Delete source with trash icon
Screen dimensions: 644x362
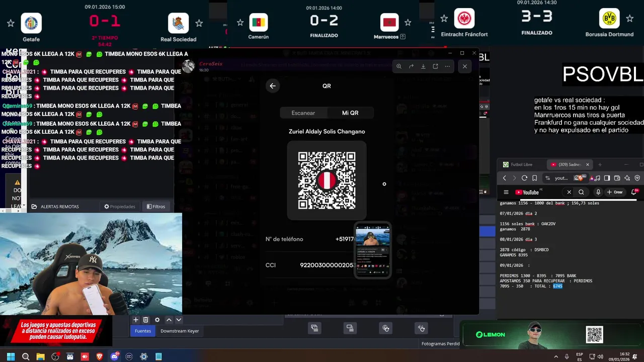(x=145, y=320)
